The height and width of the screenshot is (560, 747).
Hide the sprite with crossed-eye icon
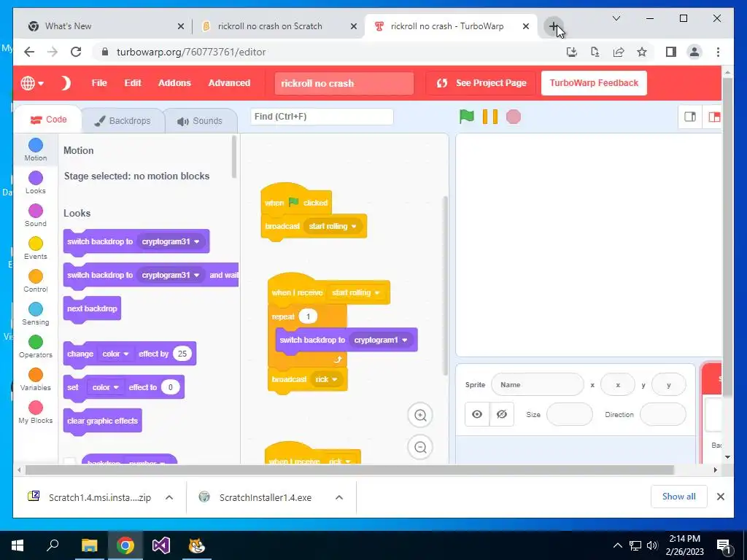(502, 414)
